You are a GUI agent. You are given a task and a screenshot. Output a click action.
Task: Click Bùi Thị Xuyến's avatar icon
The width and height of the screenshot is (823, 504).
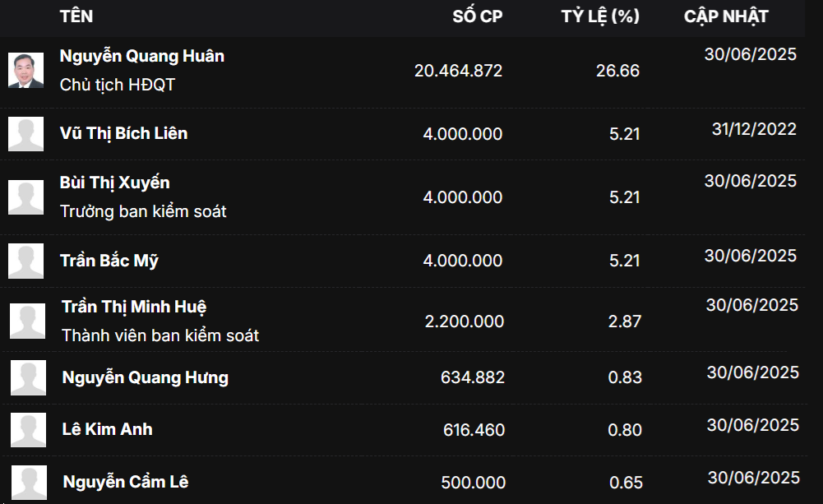click(25, 197)
